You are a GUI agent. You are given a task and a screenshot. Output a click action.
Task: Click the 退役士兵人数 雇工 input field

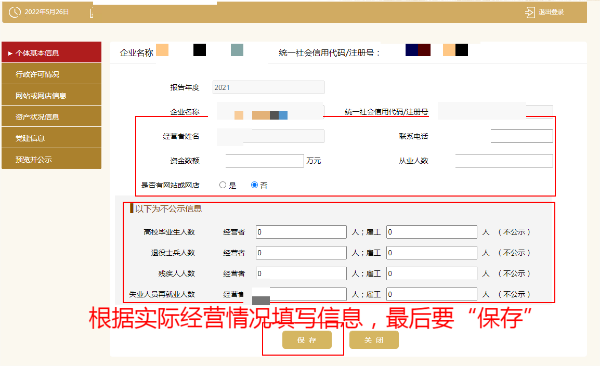point(432,253)
